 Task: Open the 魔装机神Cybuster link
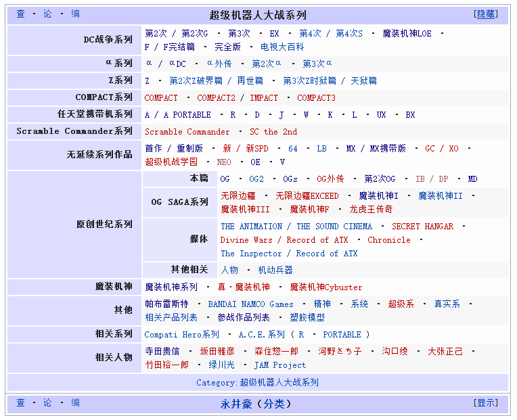click(326, 287)
